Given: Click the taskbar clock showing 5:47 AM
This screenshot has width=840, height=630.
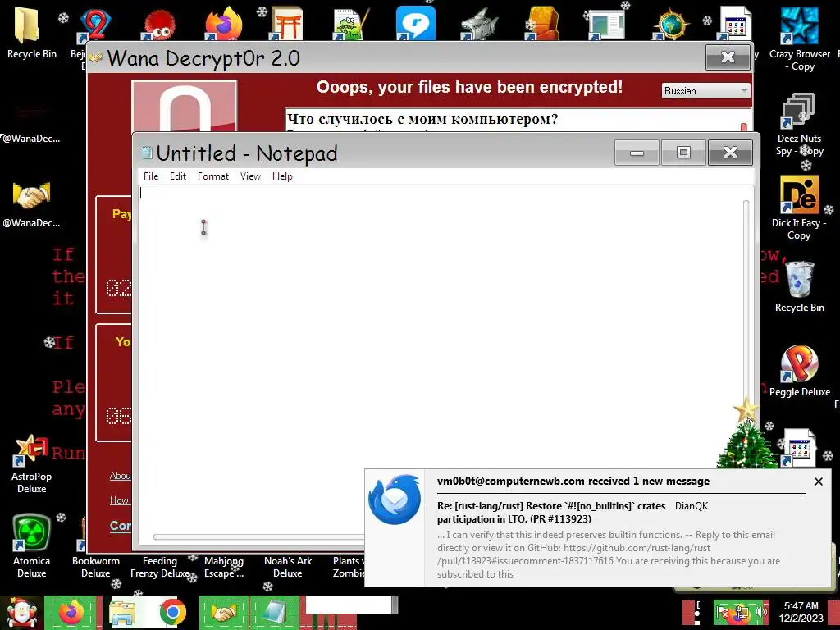Looking at the screenshot, I should 801,612.
